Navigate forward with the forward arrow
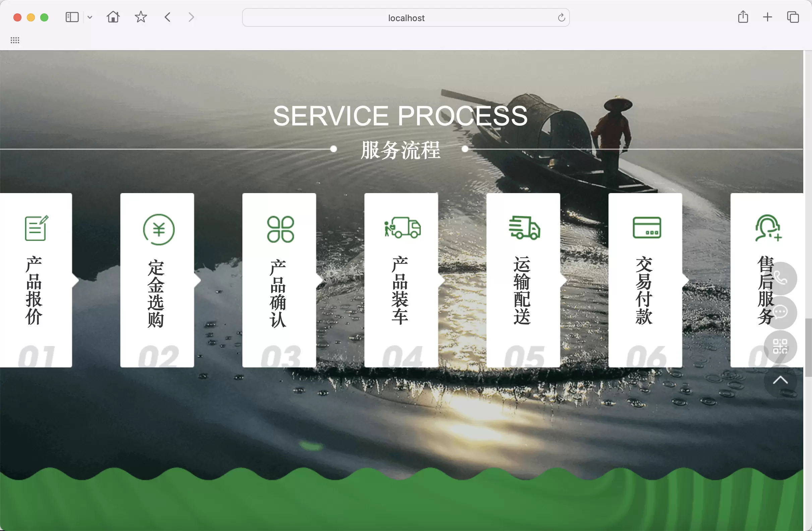Viewport: 812px width, 531px height. click(191, 17)
